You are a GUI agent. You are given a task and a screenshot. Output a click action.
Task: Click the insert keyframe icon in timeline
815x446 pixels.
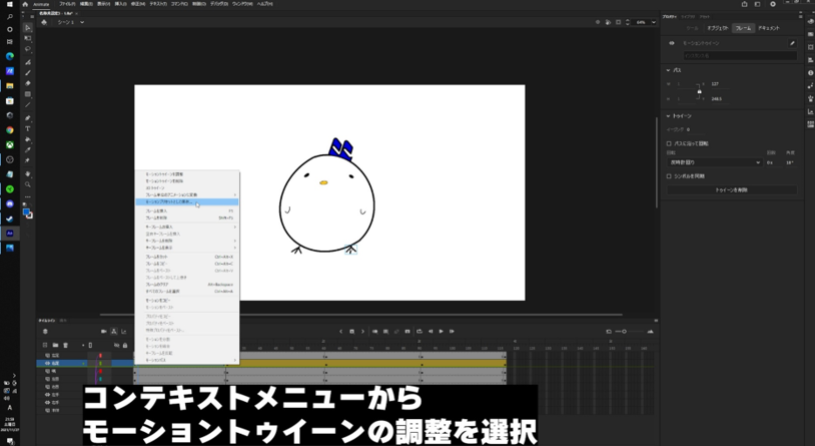click(352, 331)
